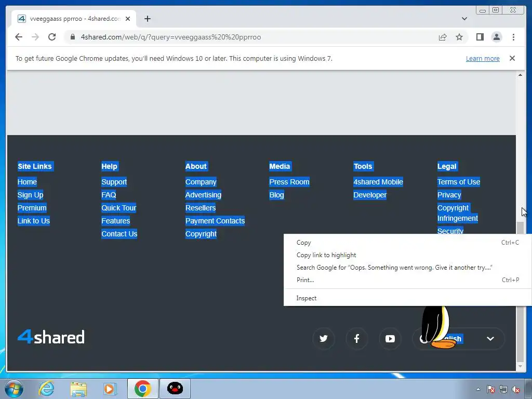Open 4shared Facebook page icon

356,338
